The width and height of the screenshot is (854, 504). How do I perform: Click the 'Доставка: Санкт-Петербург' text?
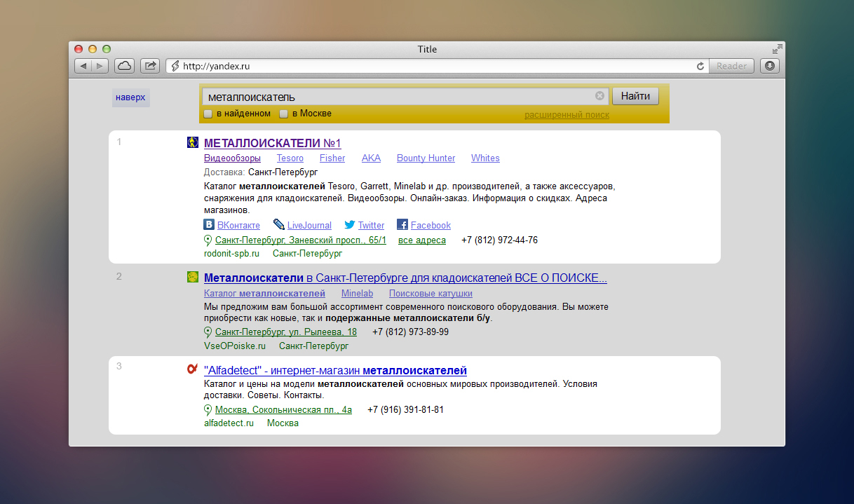(x=261, y=172)
